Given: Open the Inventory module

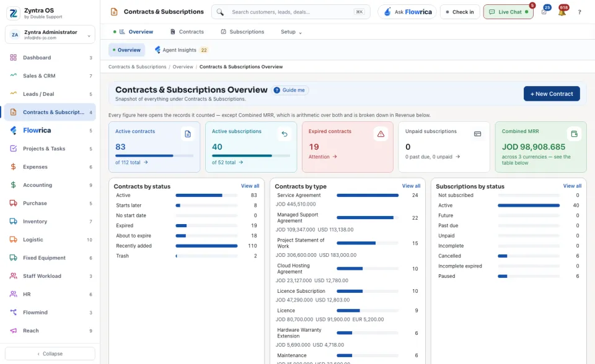Looking at the screenshot, I should 50,222.
